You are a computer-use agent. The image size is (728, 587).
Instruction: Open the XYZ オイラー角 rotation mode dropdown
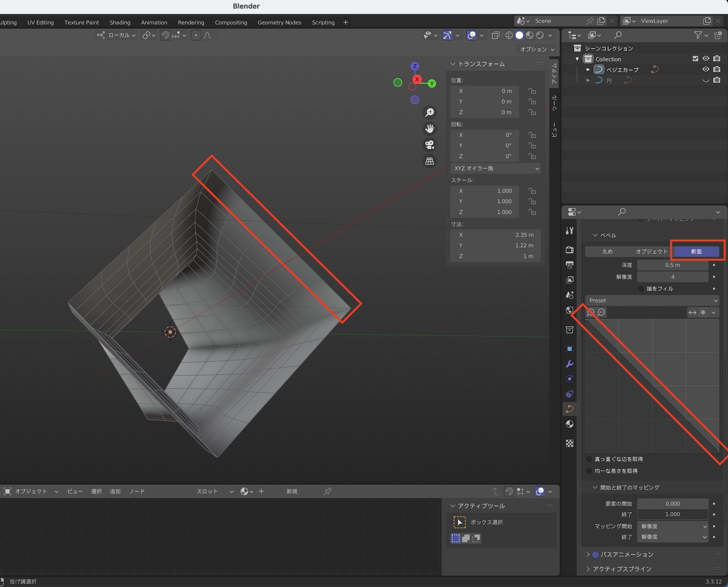(x=495, y=168)
